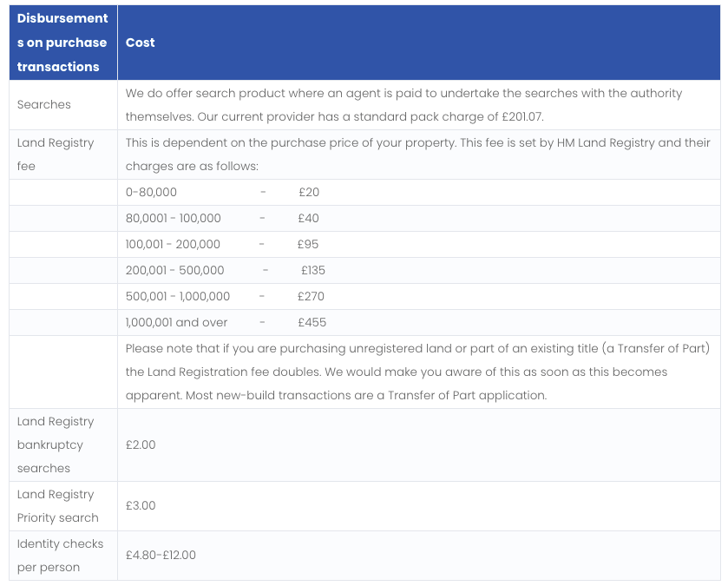Click the 'Land Registry fee' row label
The height and width of the screenshot is (586, 728).
[x=56, y=155]
